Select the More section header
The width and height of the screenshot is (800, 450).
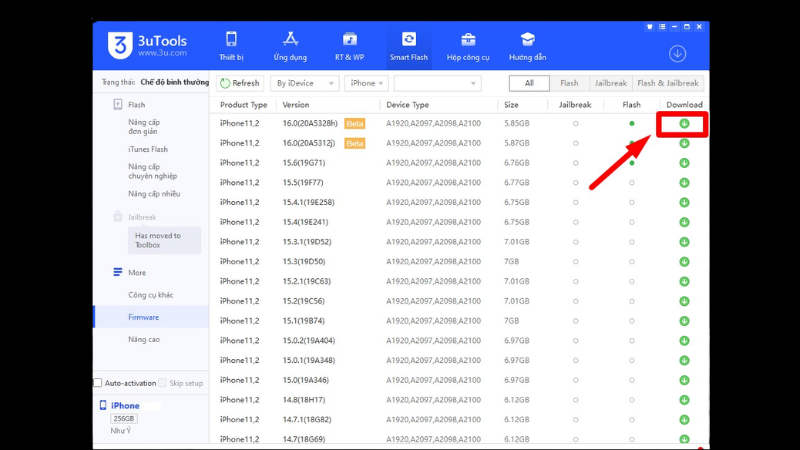pyautogui.click(x=130, y=272)
